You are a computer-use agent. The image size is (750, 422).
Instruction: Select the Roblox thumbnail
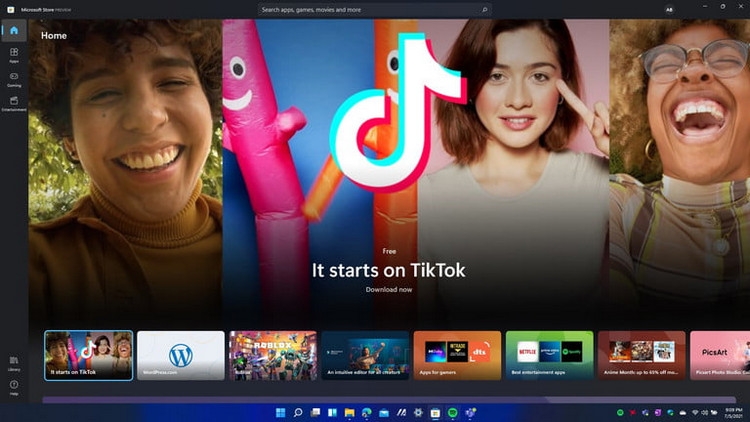(x=273, y=355)
